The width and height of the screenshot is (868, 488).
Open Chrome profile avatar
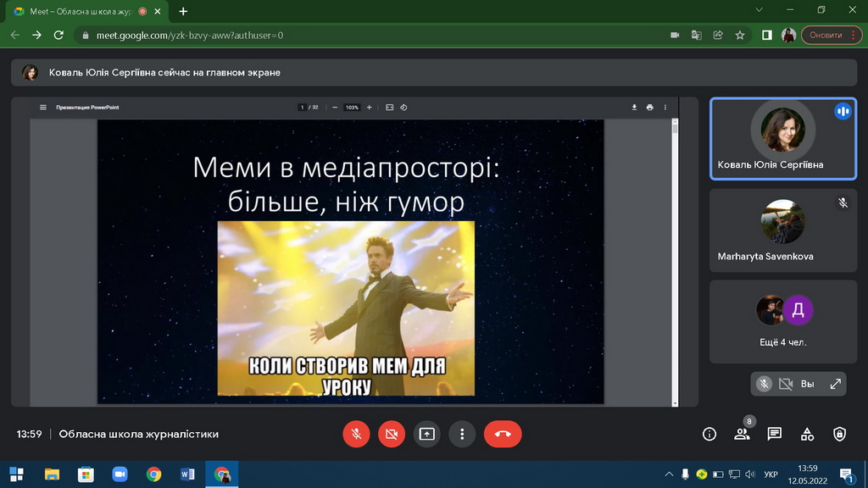click(x=788, y=35)
